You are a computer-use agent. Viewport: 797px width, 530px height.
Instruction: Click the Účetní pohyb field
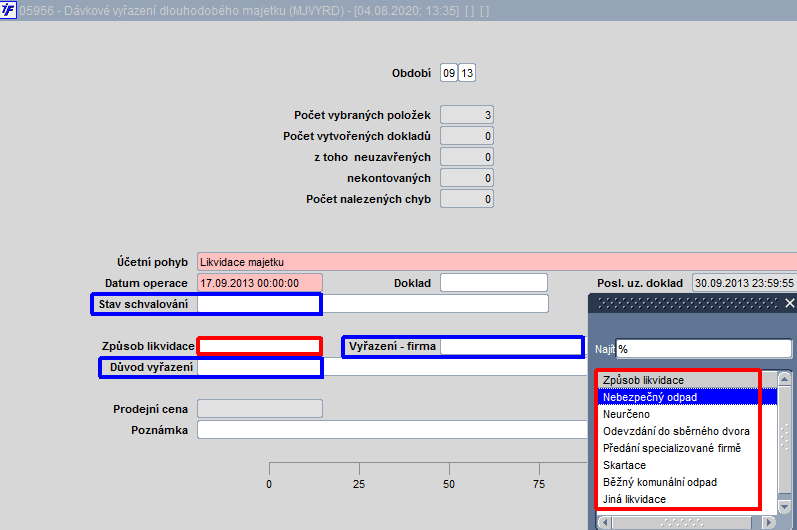tap(497, 262)
